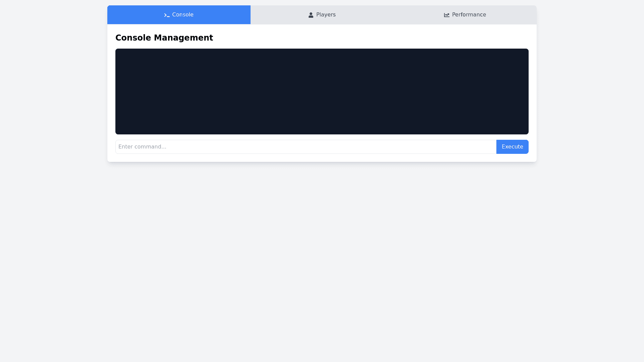Screen dimensions: 644x362
Task: Click the Console Management heading
Action: tap(164, 38)
